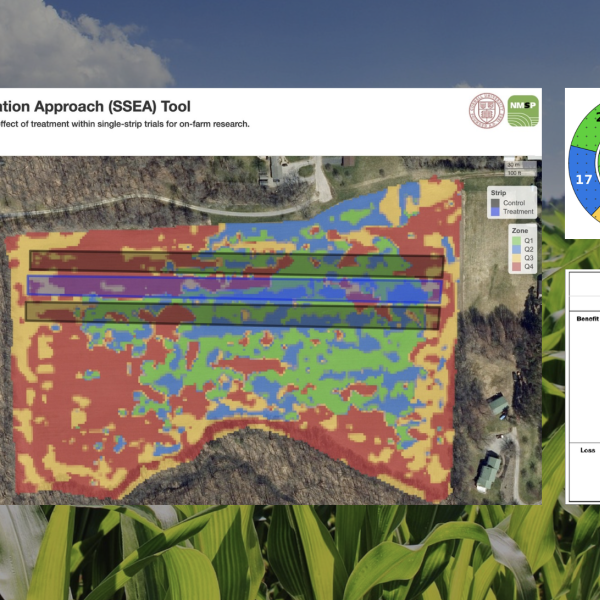Viewport: 600px width, 600px height.
Task: Click the Cornell University seal logo
Action: pos(487,111)
